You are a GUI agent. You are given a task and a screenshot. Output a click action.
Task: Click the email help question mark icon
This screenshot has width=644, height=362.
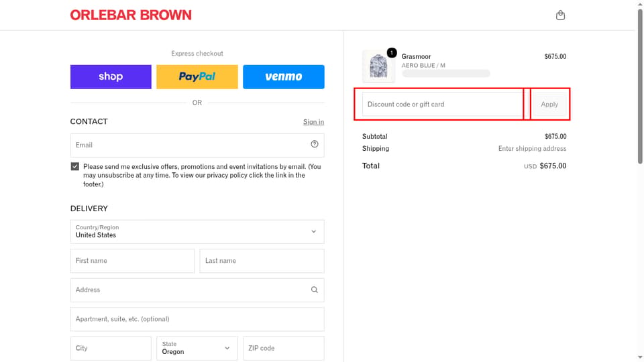click(314, 144)
